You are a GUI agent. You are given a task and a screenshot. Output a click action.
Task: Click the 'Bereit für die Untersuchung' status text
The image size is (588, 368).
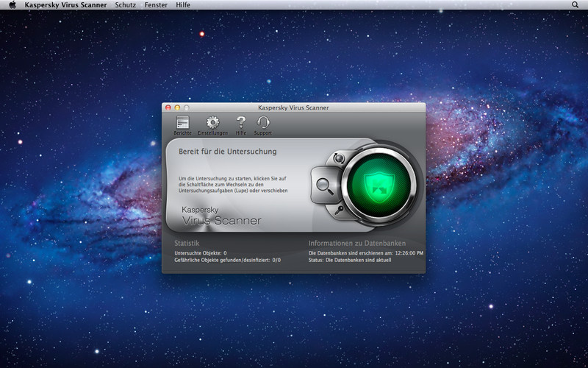pyautogui.click(x=227, y=152)
